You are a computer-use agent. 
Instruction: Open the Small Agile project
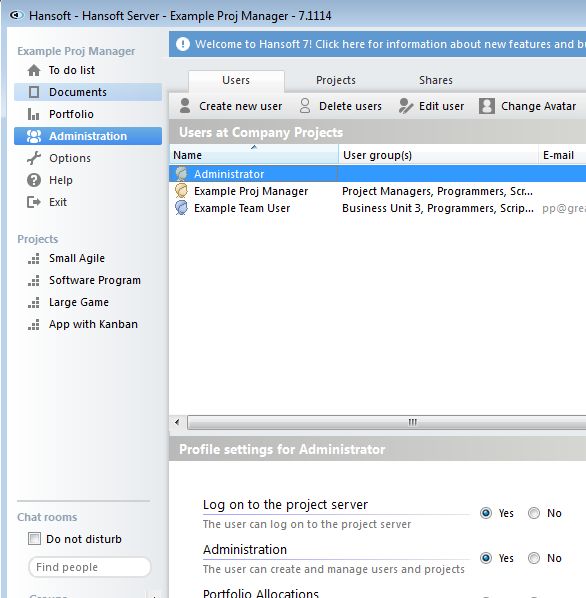77,259
